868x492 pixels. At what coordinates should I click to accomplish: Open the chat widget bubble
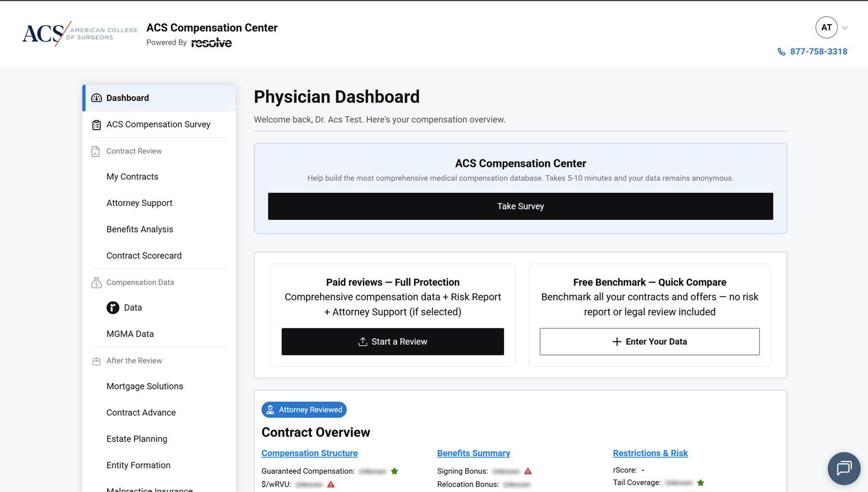point(844,468)
